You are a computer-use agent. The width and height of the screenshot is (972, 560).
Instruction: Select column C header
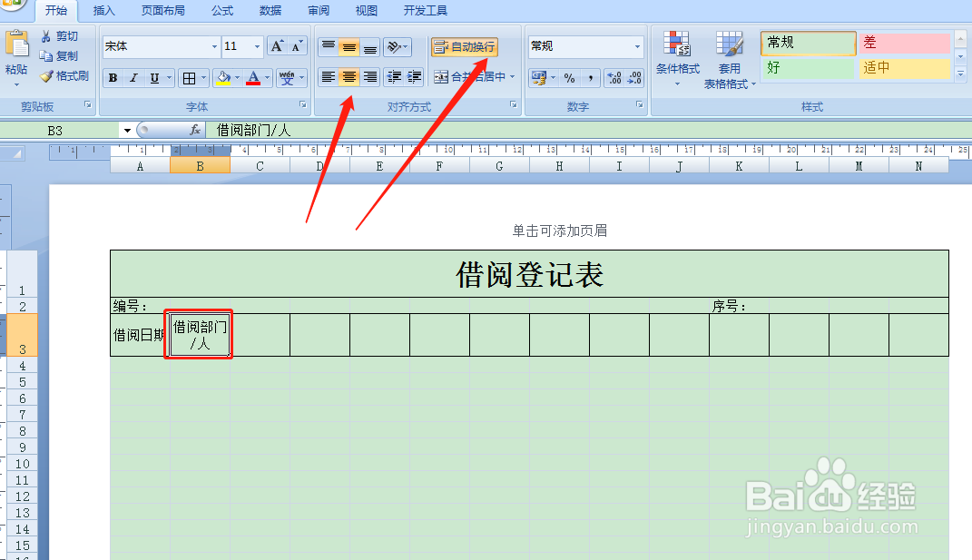[x=260, y=166]
